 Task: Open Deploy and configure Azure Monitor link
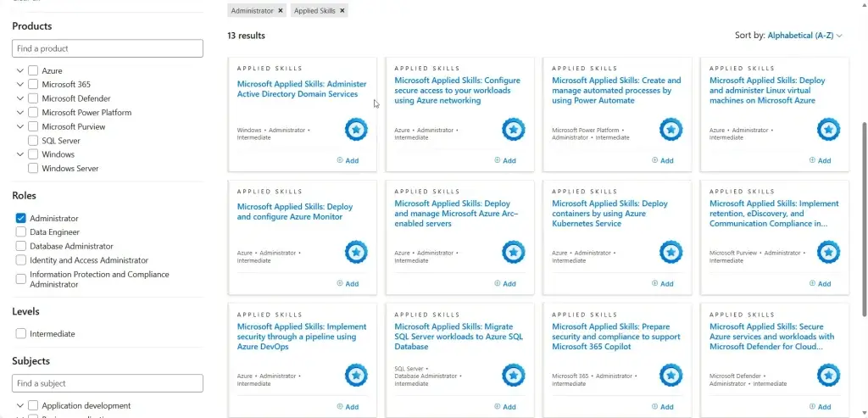click(x=294, y=211)
